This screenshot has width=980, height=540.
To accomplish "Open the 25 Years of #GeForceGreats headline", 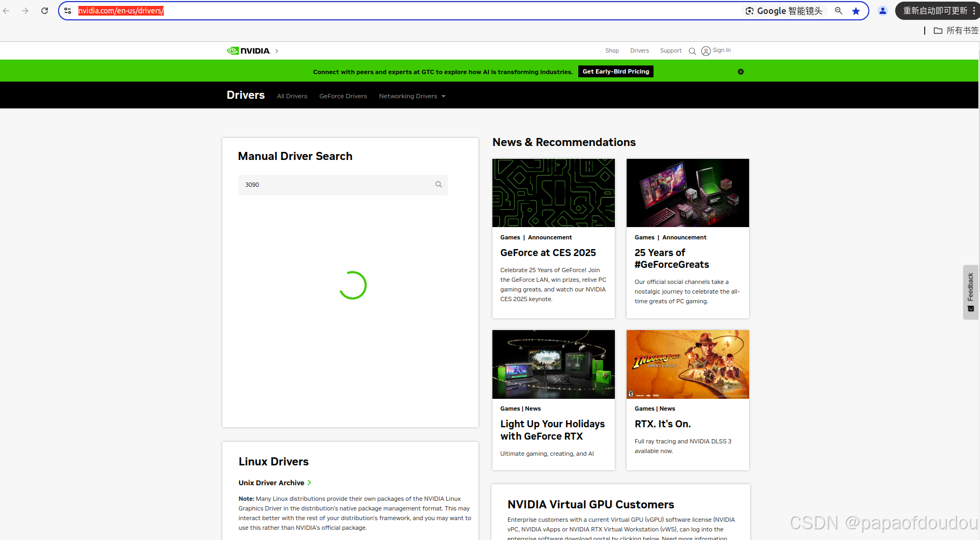I will 672,259.
